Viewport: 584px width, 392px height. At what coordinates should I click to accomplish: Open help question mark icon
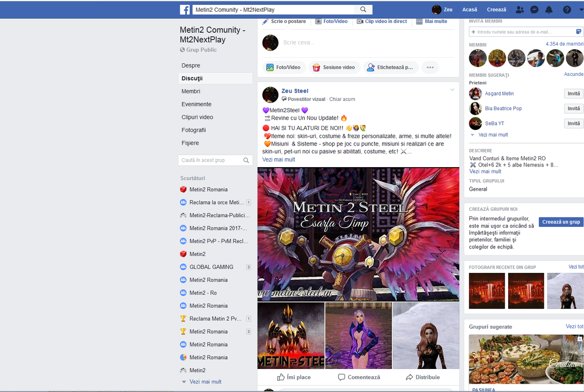[567, 10]
